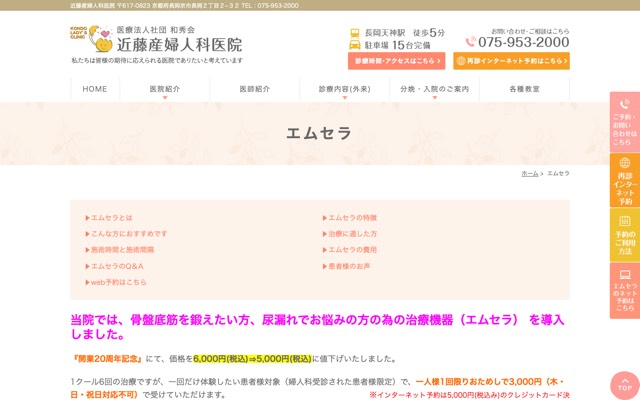Click the 近藤産婦人科医院 clinic name heading
This screenshot has width=640, height=400.
[180, 45]
